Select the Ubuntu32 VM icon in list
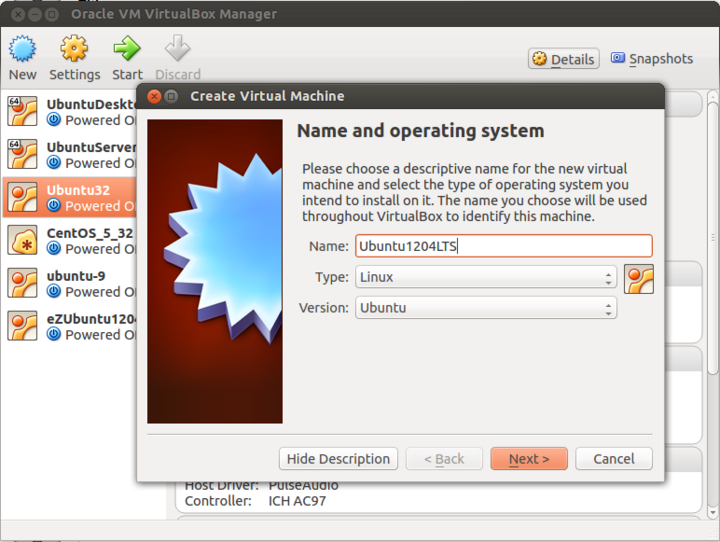The image size is (720, 542). coord(22,197)
